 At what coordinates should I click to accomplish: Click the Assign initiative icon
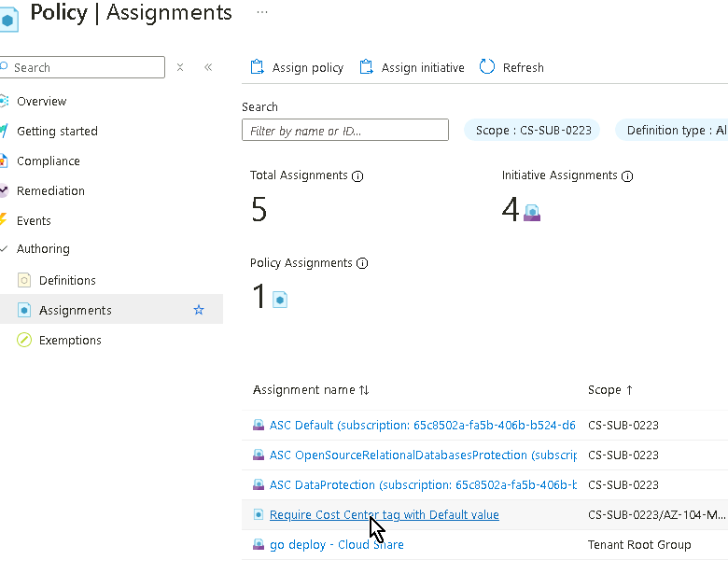(x=366, y=67)
